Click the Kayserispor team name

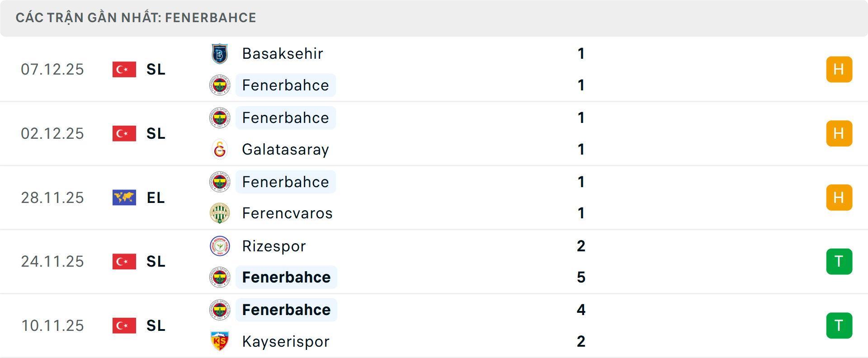(x=285, y=341)
